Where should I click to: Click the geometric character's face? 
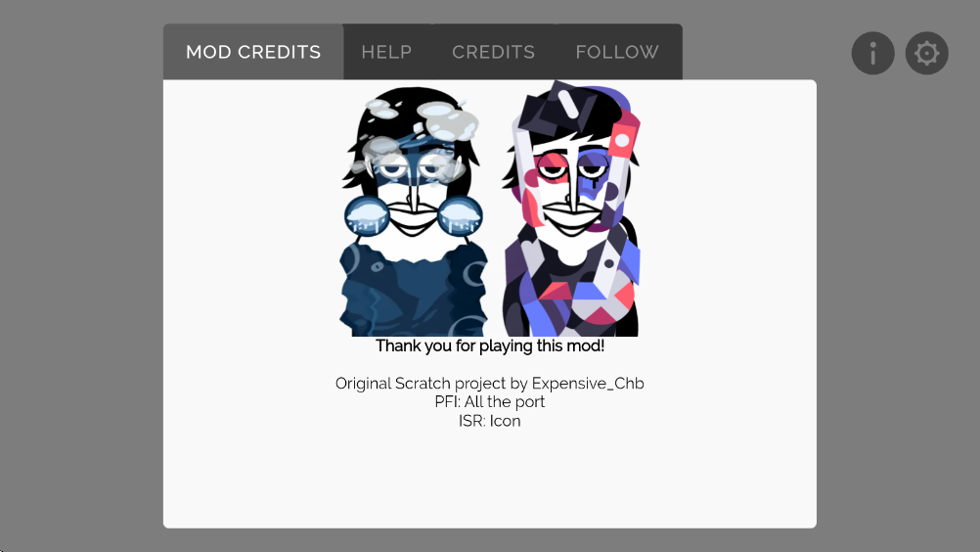point(570,188)
